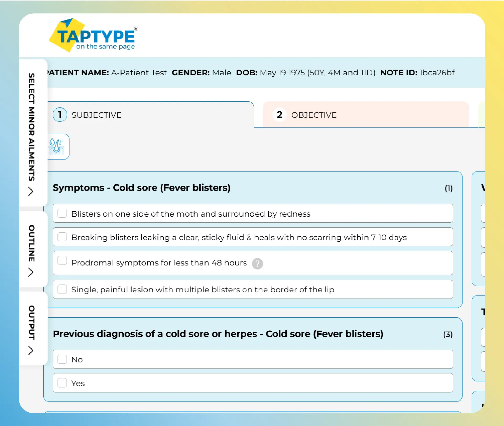Viewport: 504px width, 426px height.
Task: Tick Prodromal symptoms for less than 48 hours
Action: [62, 260]
